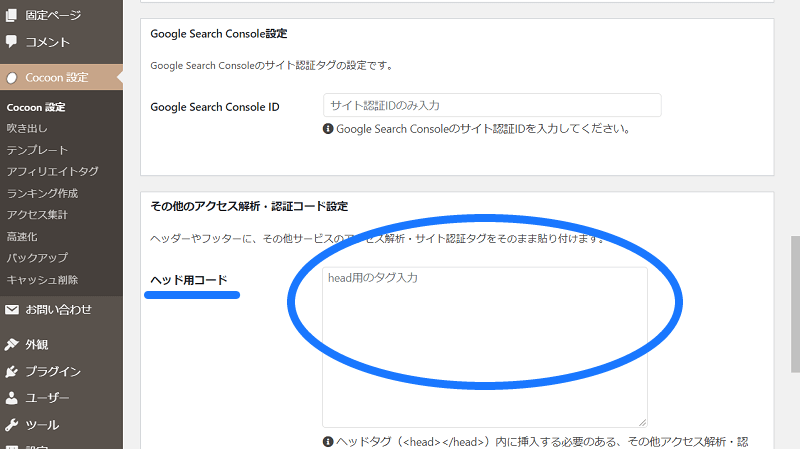Click the 固定ページ pages icon
Image resolution: width=800 pixels, height=449 pixels.
pos(11,16)
